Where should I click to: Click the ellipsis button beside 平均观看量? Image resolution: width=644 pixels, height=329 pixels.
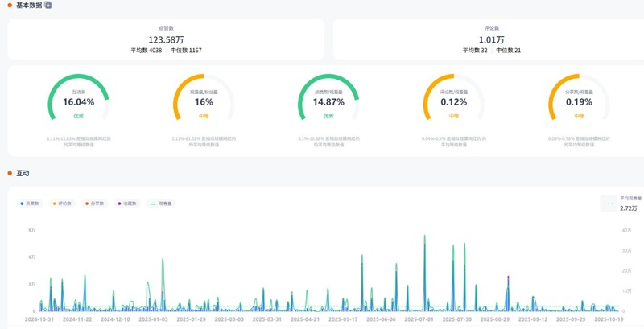609,204
